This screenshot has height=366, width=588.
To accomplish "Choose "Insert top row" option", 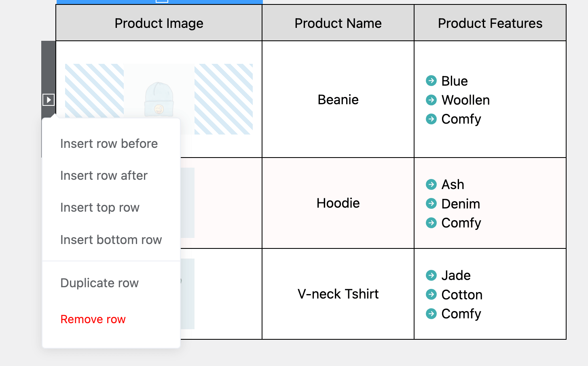I will pyautogui.click(x=100, y=207).
